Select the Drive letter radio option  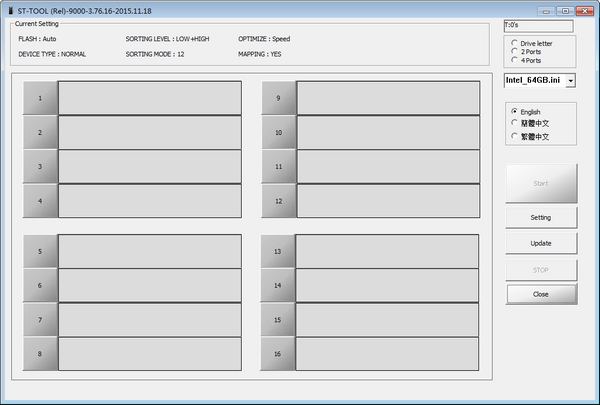[x=515, y=44]
